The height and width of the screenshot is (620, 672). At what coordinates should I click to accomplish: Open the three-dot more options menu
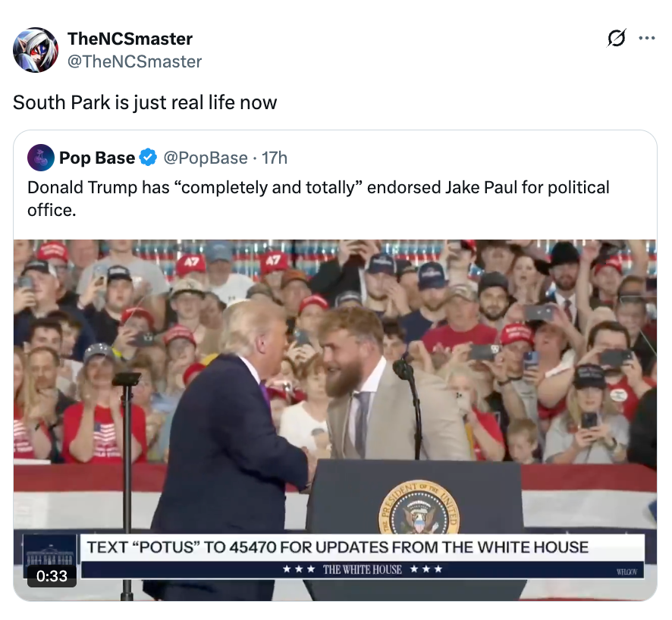(x=646, y=39)
